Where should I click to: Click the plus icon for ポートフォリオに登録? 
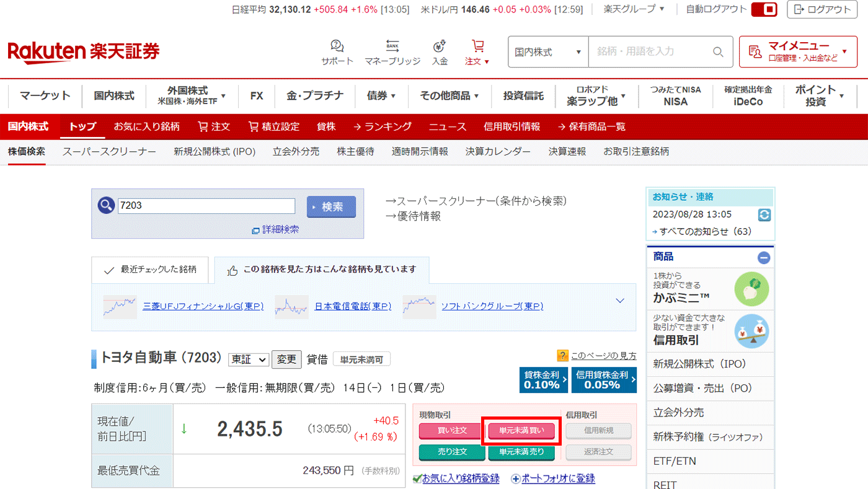[x=516, y=479]
